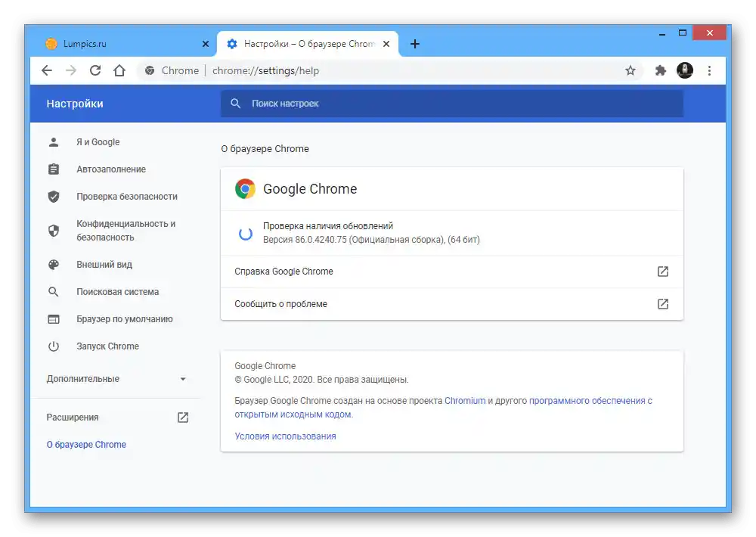Open a new tab with the plus button

(414, 44)
